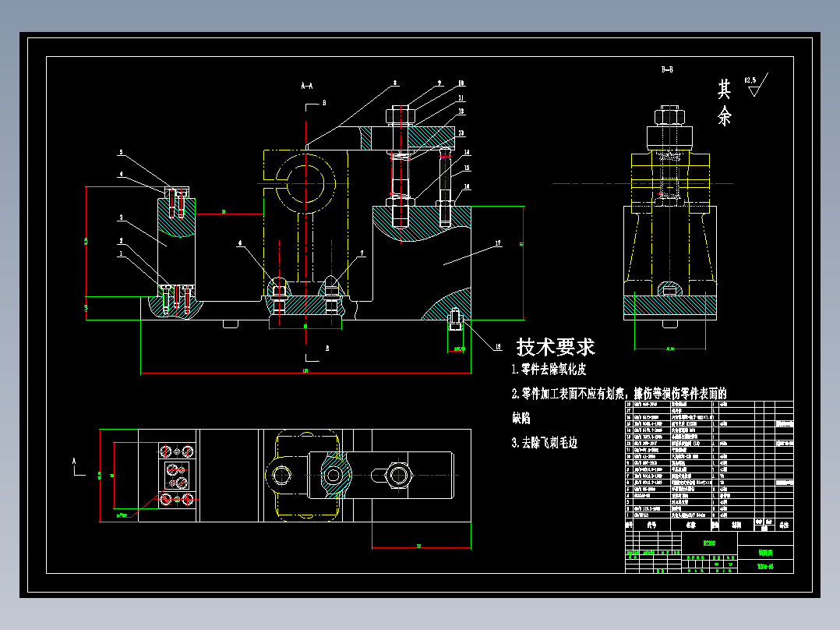
Task: Click part balloon number 10
Action: coord(461,83)
